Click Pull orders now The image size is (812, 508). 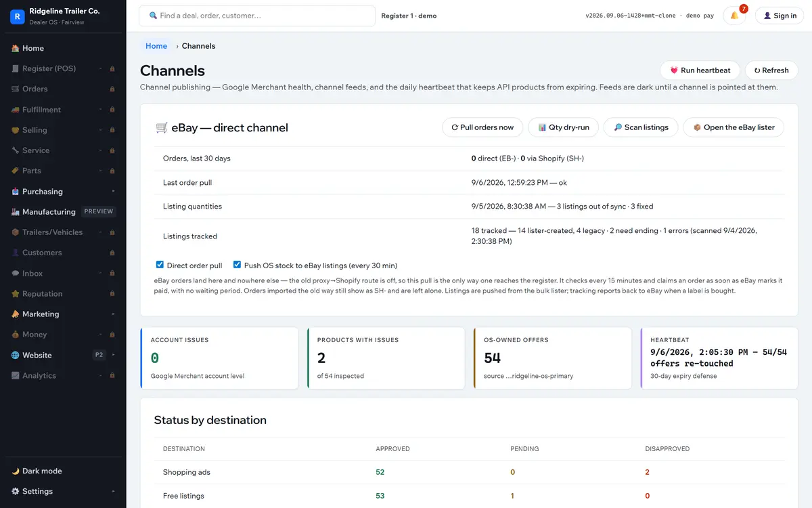click(482, 127)
